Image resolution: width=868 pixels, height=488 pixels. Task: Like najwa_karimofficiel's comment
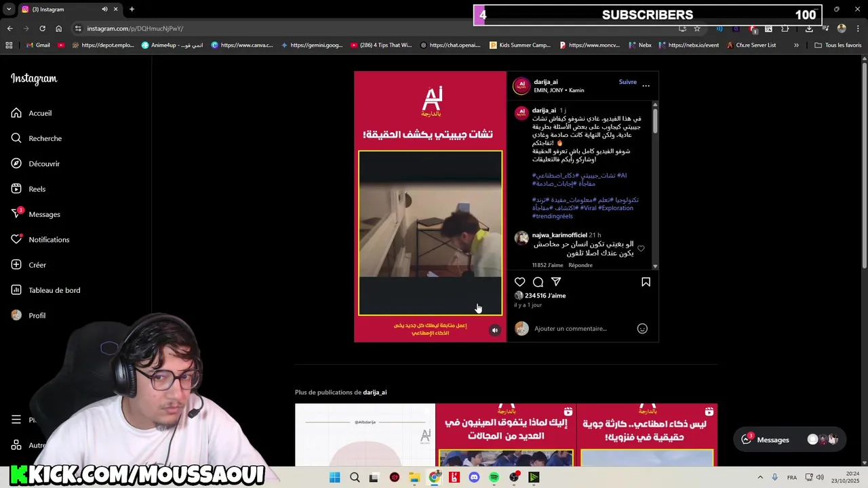click(641, 249)
